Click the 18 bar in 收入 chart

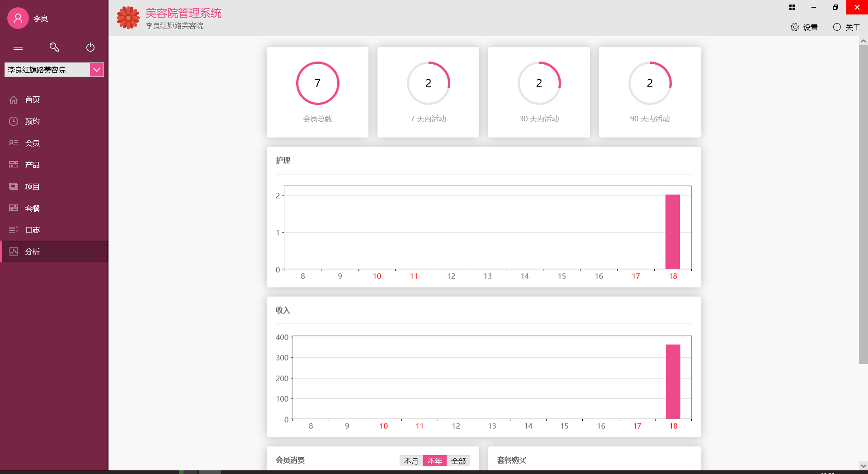pyautogui.click(x=673, y=382)
